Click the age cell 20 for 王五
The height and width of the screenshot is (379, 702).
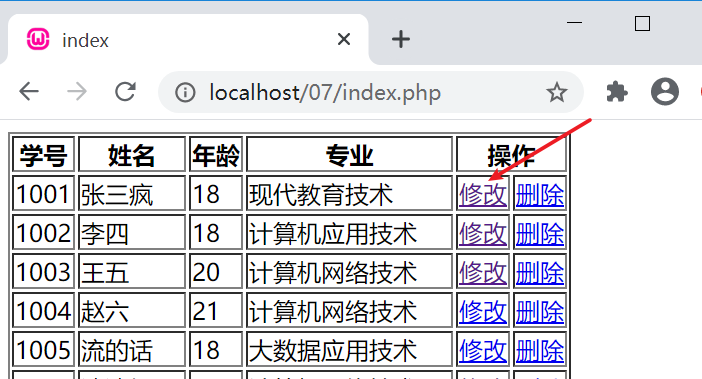click(x=216, y=272)
